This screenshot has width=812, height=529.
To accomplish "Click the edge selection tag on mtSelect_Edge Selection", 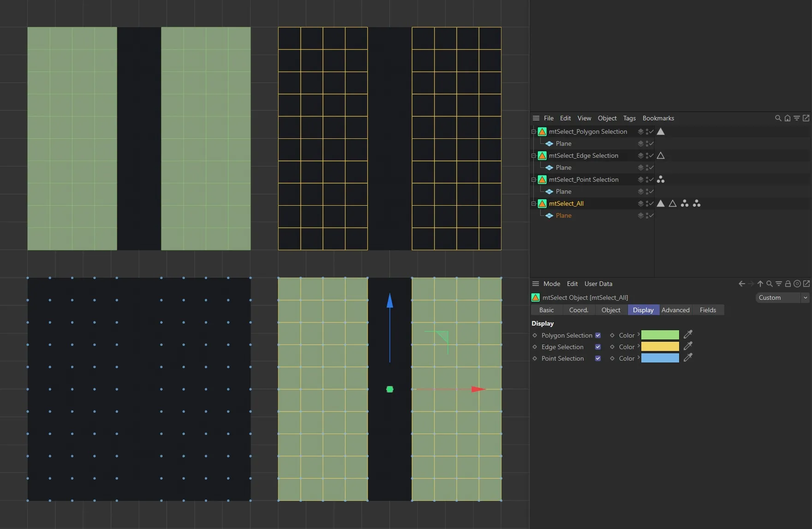I will pos(661,155).
